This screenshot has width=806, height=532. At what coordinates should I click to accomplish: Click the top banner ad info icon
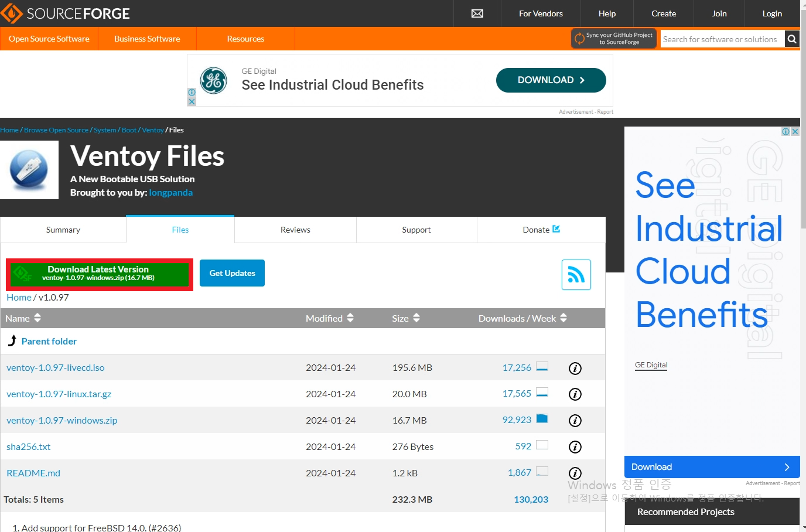(192, 92)
